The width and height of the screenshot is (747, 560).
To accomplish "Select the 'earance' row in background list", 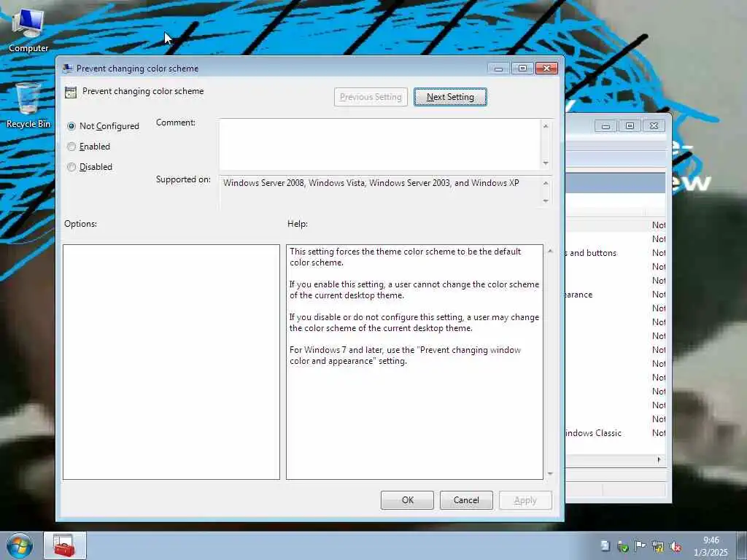I will point(615,295).
